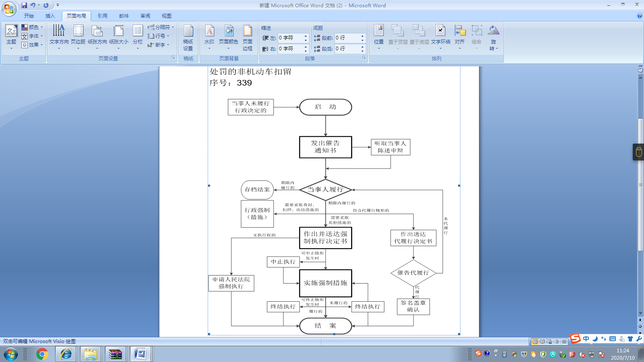Open 页边距 margins menu

tap(78, 37)
